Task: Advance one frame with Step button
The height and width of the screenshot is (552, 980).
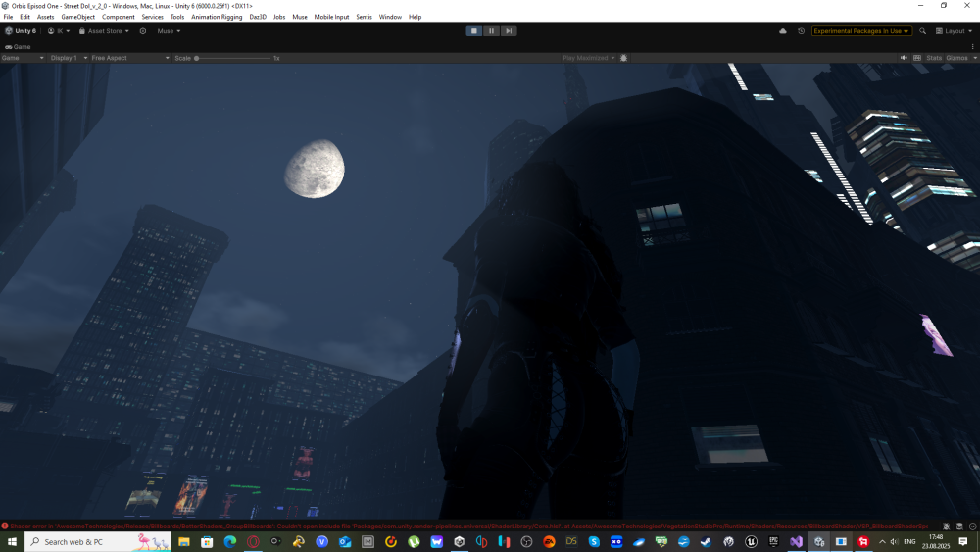Action: pos(508,31)
